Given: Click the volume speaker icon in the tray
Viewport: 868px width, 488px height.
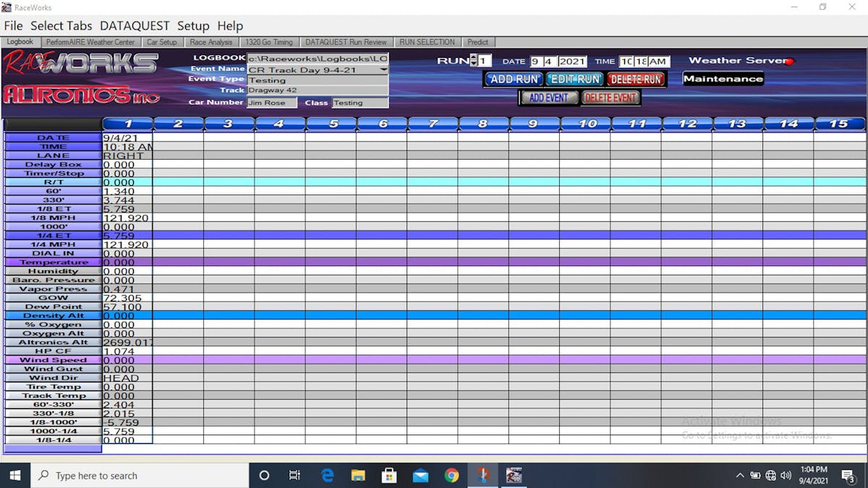Looking at the screenshot, I should coord(786,475).
